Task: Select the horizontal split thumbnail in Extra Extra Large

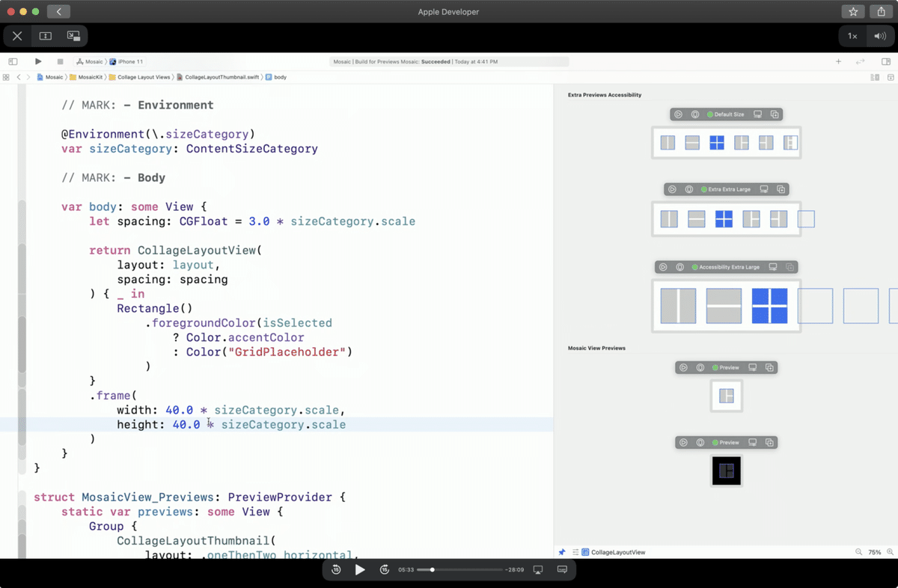Action: [697, 219]
